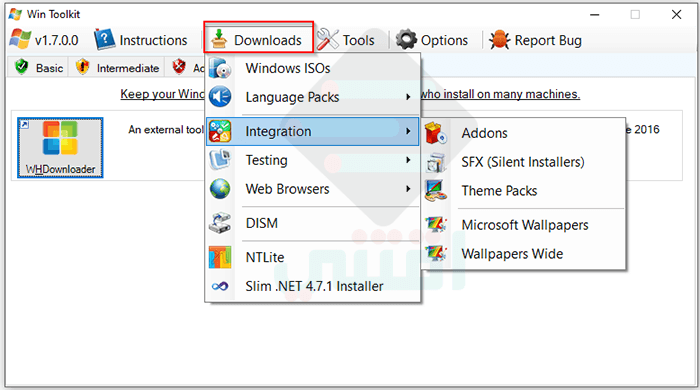Click the Theme Packs palette icon

point(436,191)
